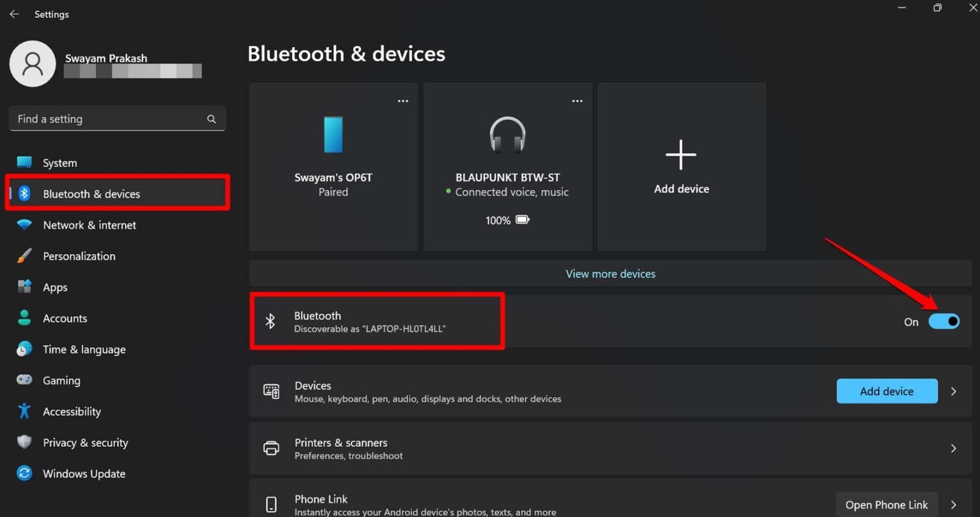The image size is (980, 517).
Task: Open Apps settings via its icon
Action: pyautogui.click(x=24, y=287)
